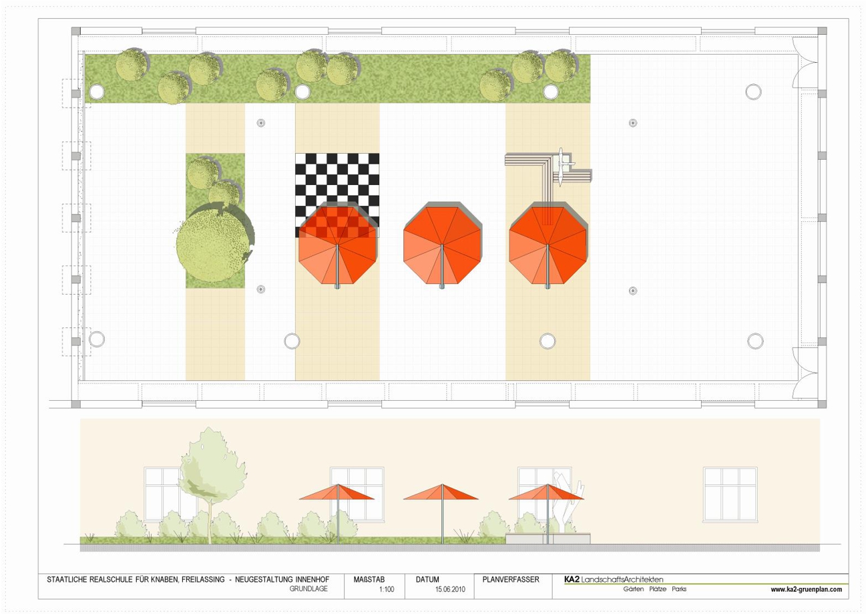Click the 1:100 scale value

(x=387, y=590)
